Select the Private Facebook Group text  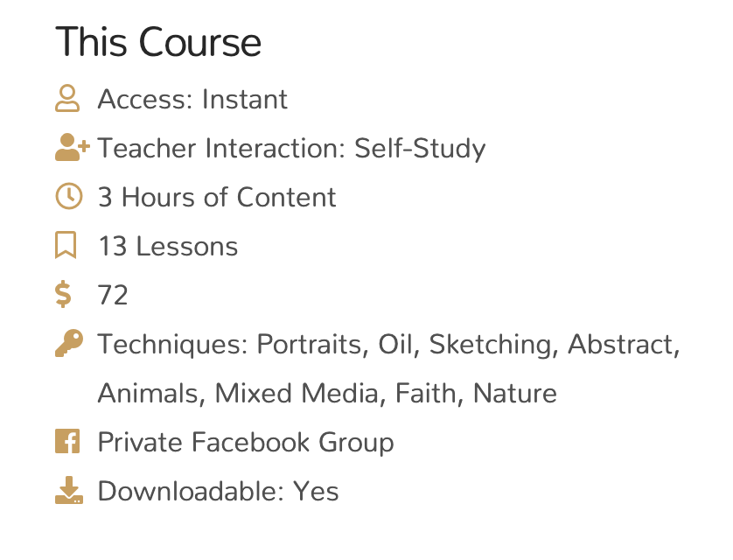coord(246,442)
